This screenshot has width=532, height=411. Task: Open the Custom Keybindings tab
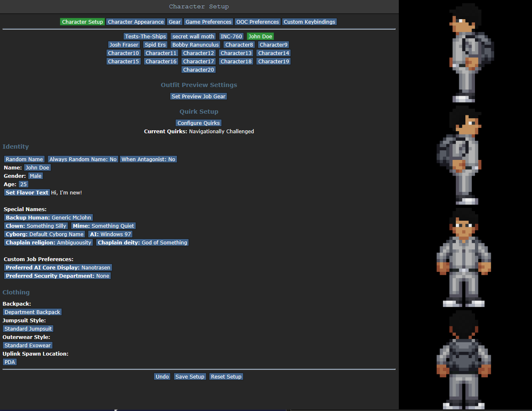[309, 22]
